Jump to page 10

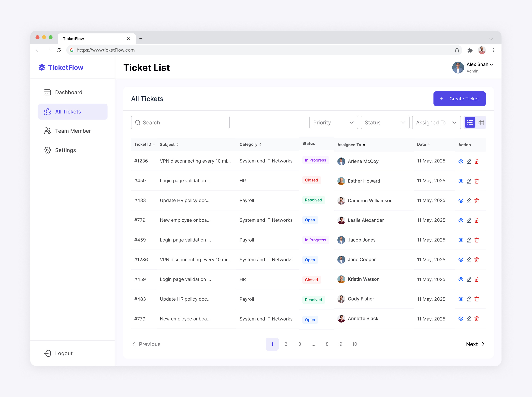354,344
